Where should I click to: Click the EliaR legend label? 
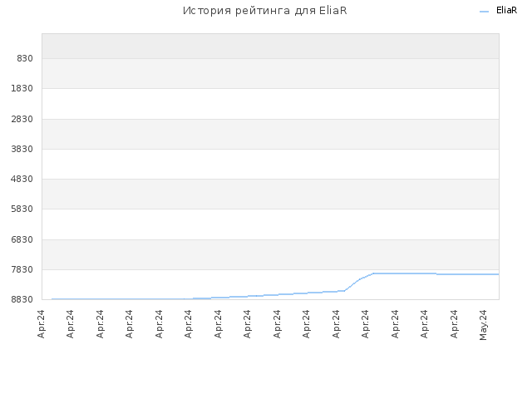pyautogui.click(x=506, y=11)
